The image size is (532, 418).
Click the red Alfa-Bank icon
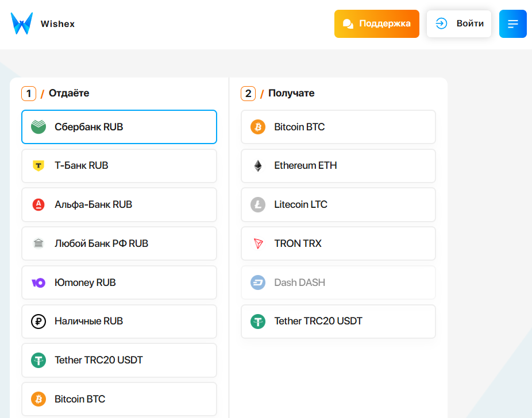click(38, 204)
